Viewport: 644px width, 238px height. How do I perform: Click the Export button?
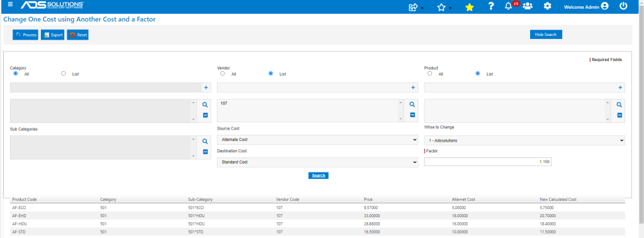[53, 35]
